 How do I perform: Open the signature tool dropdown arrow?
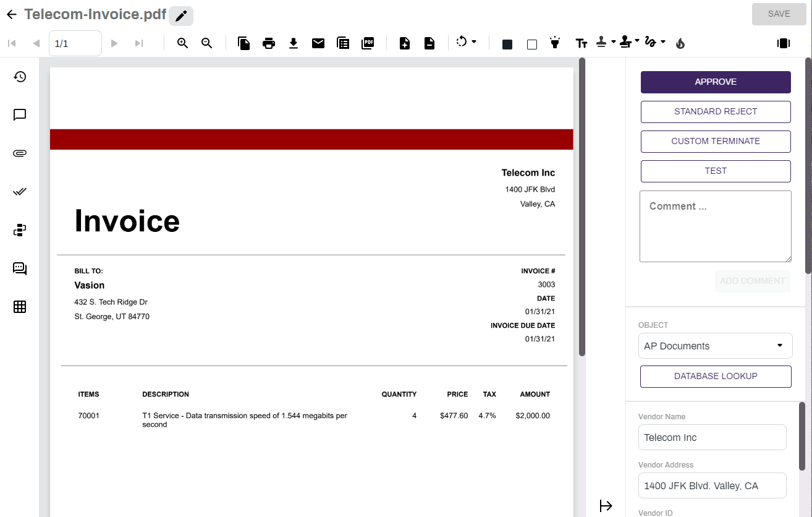(x=662, y=41)
